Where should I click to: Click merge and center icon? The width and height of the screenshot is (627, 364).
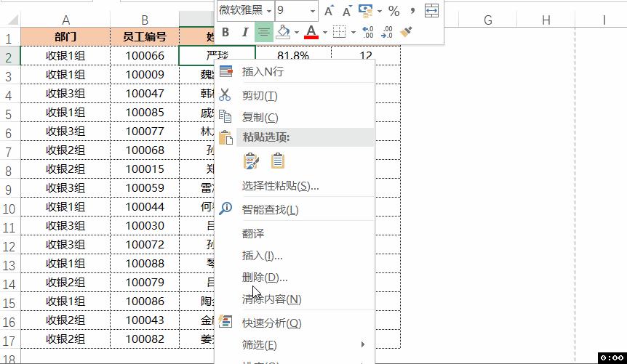pyautogui.click(x=431, y=11)
